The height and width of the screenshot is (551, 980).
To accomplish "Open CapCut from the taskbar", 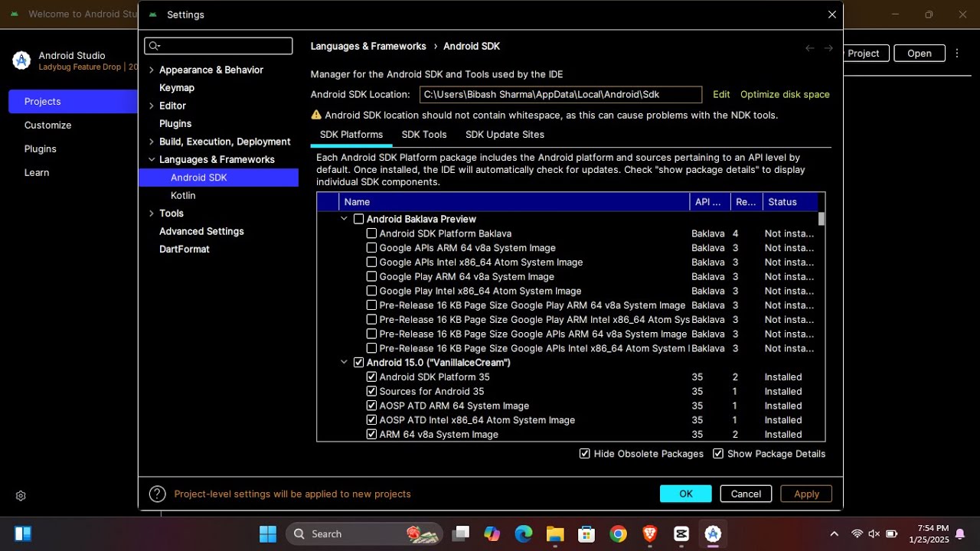I will click(x=681, y=533).
